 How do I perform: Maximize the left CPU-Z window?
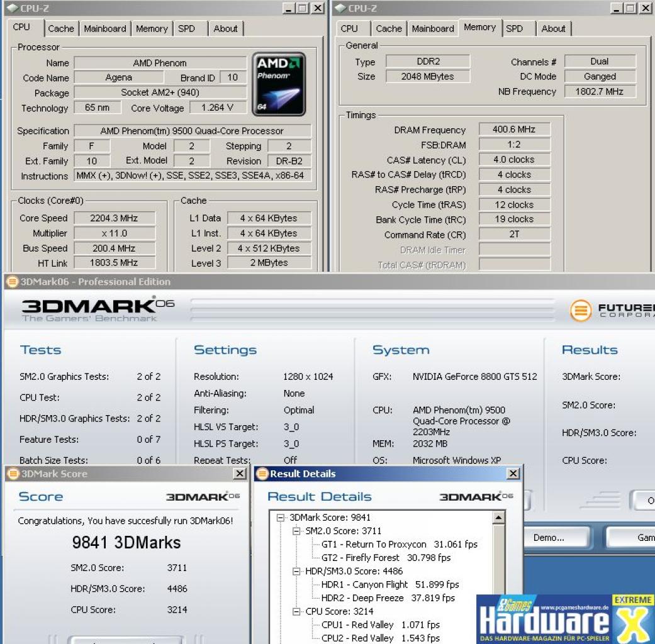pyautogui.click(x=303, y=8)
